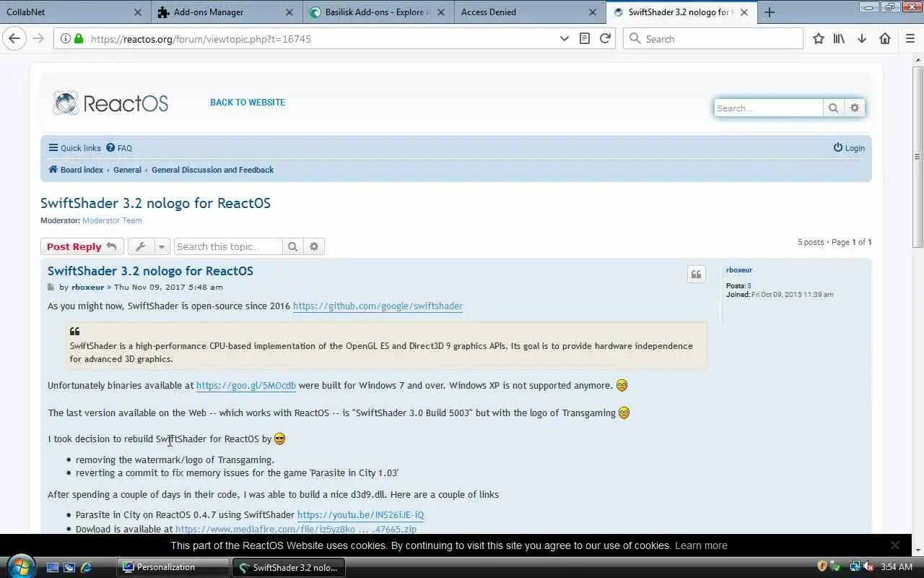
Task: Open the mediafire download link
Action: point(296,529)
